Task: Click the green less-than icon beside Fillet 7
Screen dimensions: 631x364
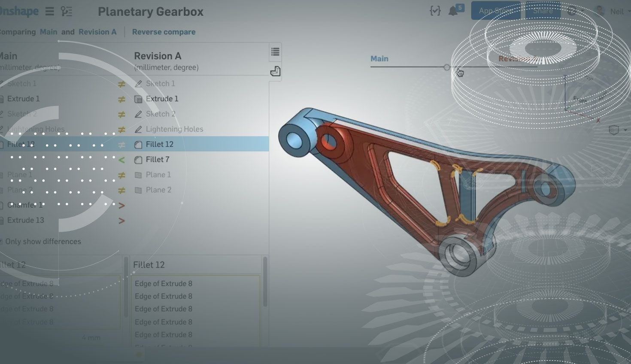Action: [x=121, y=160]
